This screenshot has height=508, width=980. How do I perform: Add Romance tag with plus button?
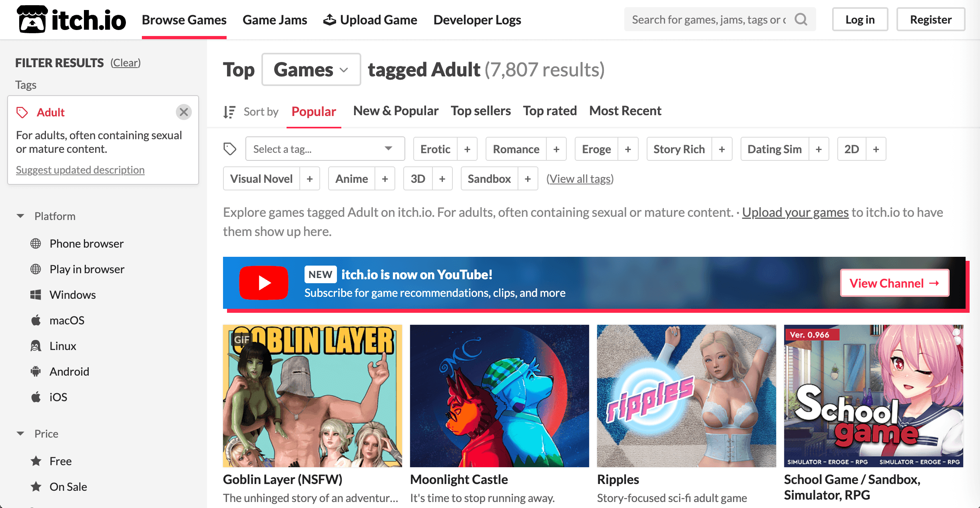click(x=556, y=149)
